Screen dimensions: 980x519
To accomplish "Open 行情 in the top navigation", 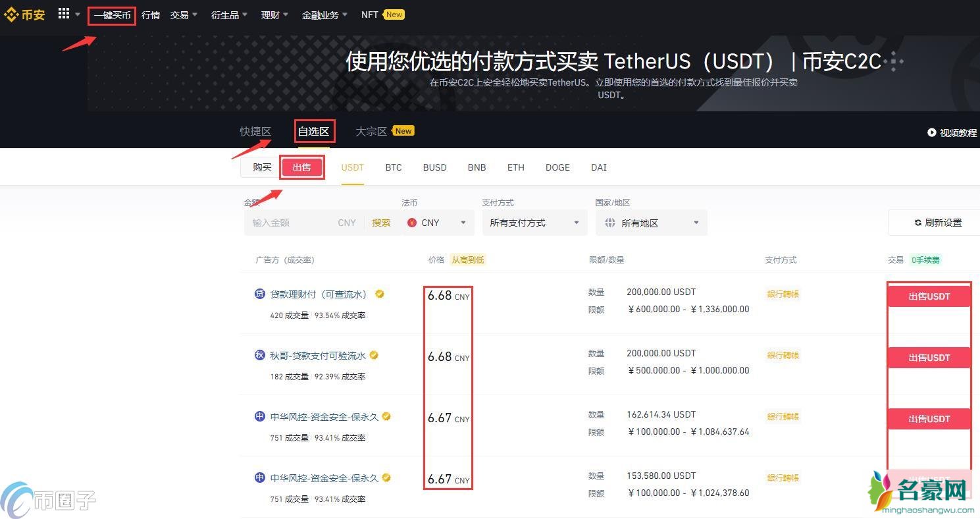I will [151, 15].
